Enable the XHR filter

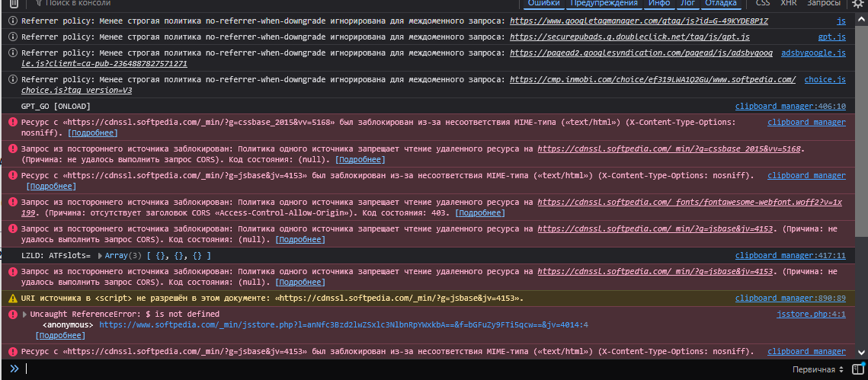[x=789, y=3]
